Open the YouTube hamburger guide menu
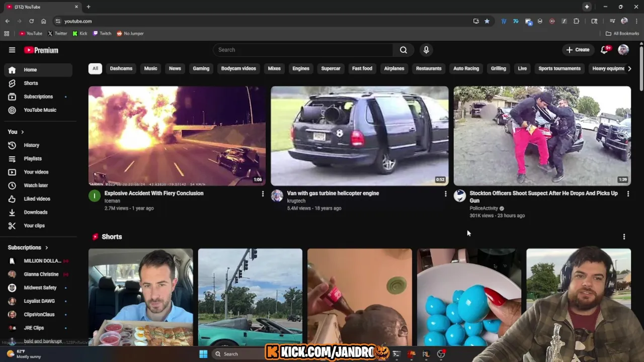644x362 pixels. [x=12, y=50]
